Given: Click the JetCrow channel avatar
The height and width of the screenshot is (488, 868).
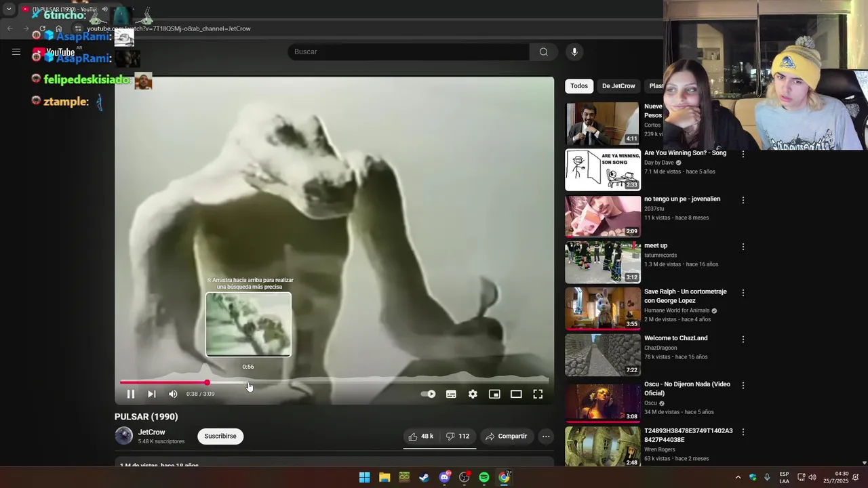Looking at the screenshot, I should point(123,436).
